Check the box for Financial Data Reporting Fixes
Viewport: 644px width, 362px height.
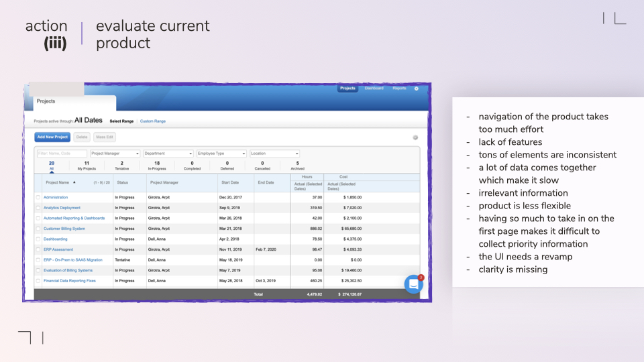pyautogui.click(x=38, y=281)
